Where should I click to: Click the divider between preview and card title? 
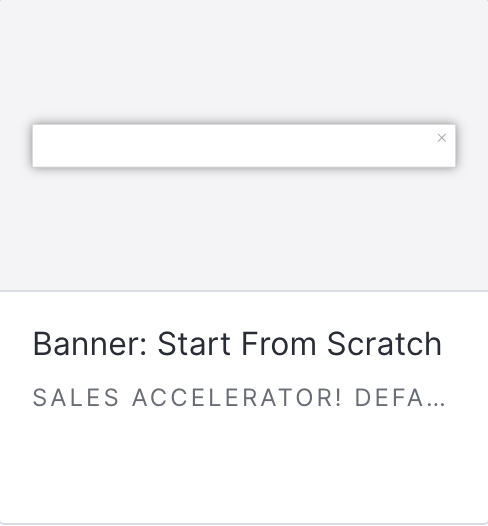pos(244,291)
